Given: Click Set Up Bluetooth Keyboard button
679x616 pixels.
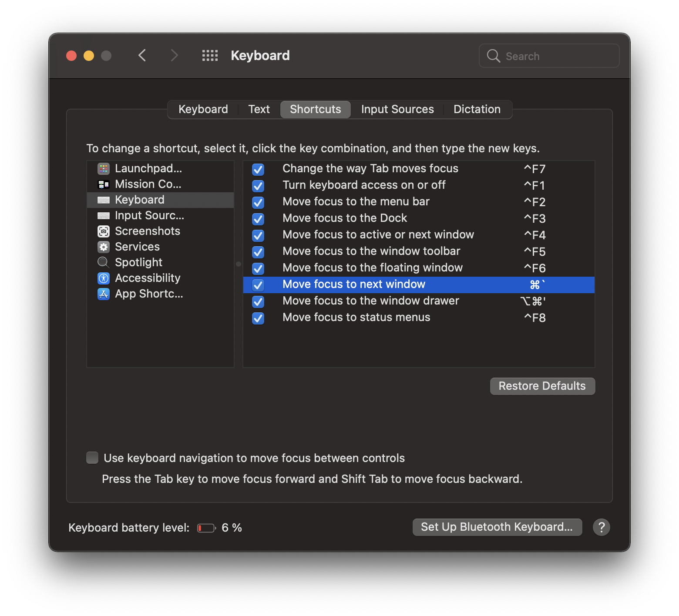Looking at the screenshot, I should tap(497, 527).
